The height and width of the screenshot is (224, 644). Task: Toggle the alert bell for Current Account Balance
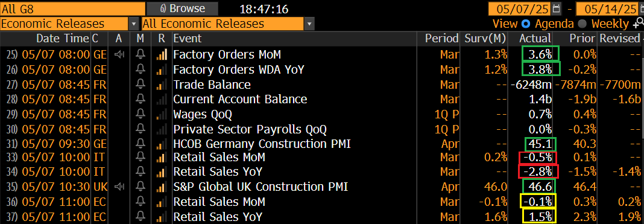coord(141,99)
